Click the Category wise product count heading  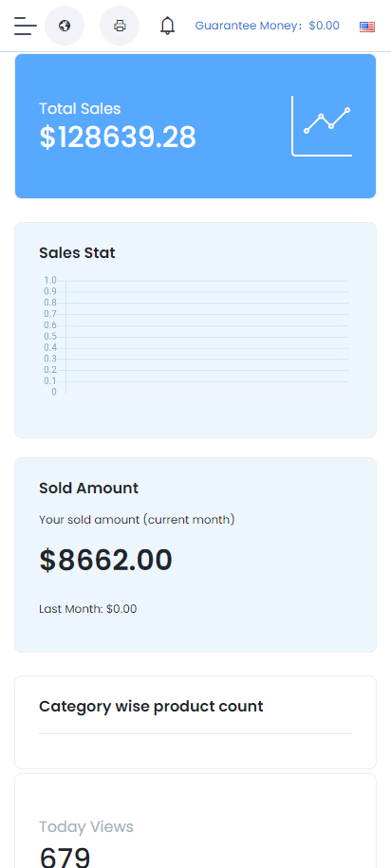click(151, 707)
